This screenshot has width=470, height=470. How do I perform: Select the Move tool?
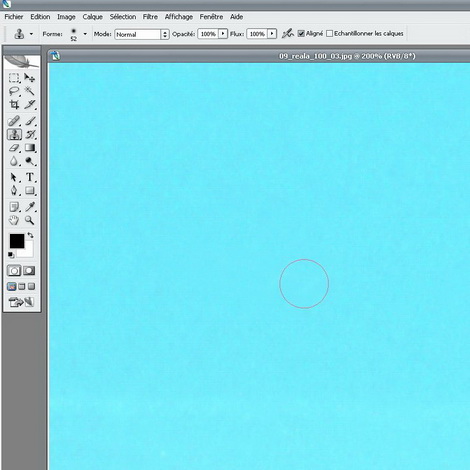click(x=30, y=78)
